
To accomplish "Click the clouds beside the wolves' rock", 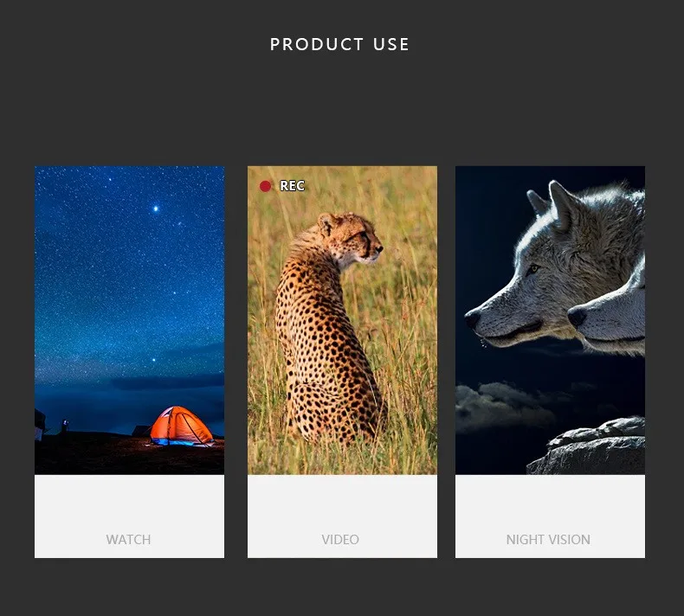I will [501, 406].
